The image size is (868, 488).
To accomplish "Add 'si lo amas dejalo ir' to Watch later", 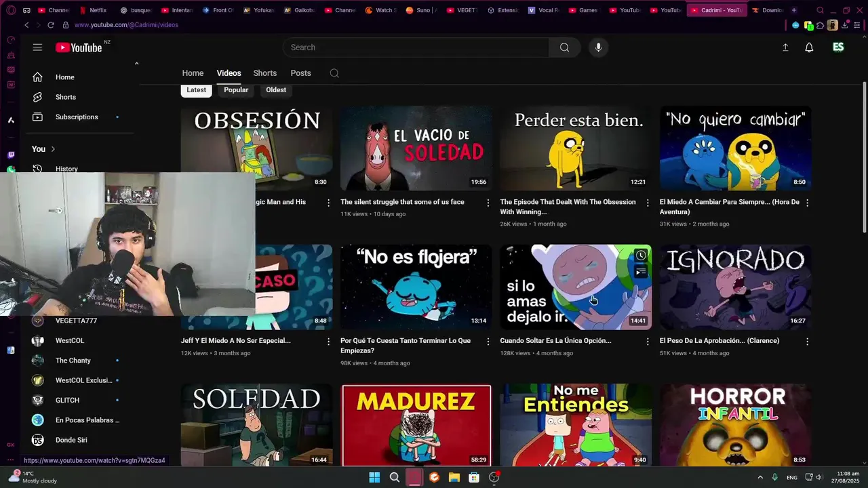I will click(641, 256).
